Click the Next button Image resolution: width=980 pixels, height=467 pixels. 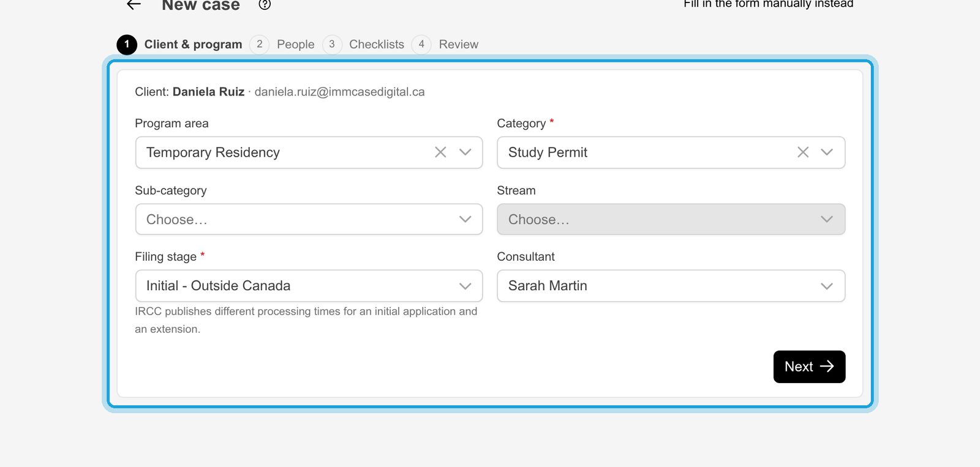click(x=809, y=367)
